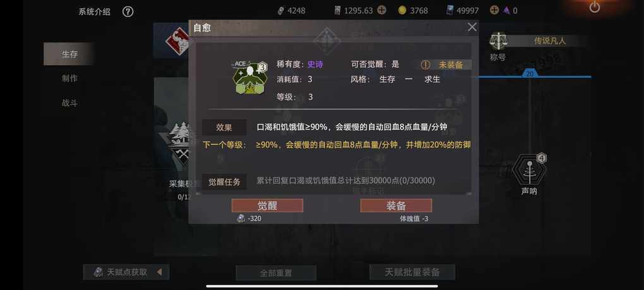Open the 制作 tab
The width and height of the screenshot is (644, 290).
pos(69,78)
